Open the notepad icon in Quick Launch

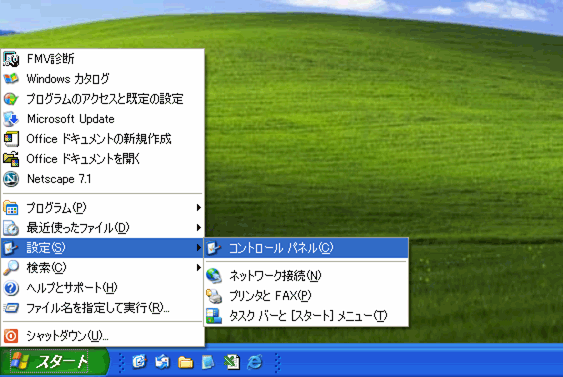point(208,362)
